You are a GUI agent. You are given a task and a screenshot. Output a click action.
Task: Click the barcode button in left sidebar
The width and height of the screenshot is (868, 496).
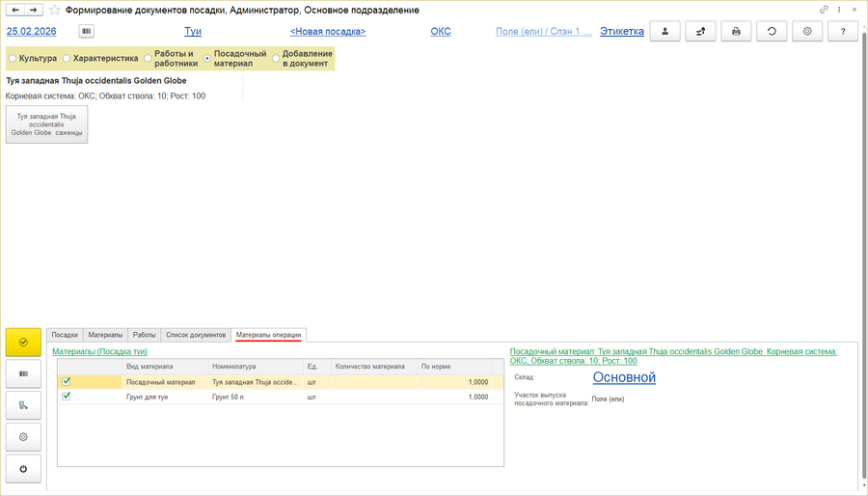[23, 373]
